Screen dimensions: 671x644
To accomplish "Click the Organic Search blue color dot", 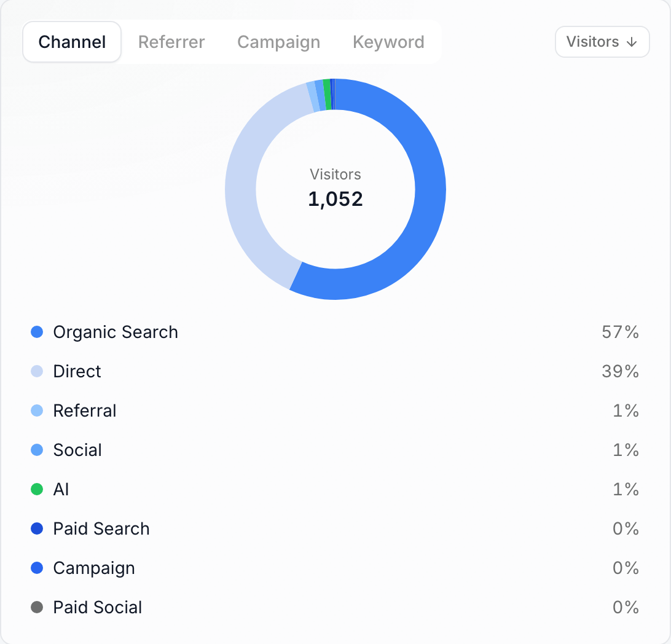I will (37, 332).
